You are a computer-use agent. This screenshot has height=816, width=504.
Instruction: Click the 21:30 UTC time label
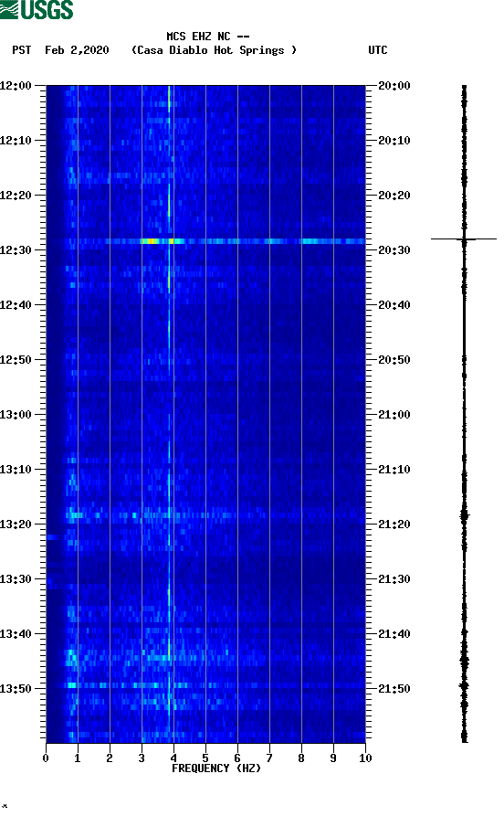(394, 579)
